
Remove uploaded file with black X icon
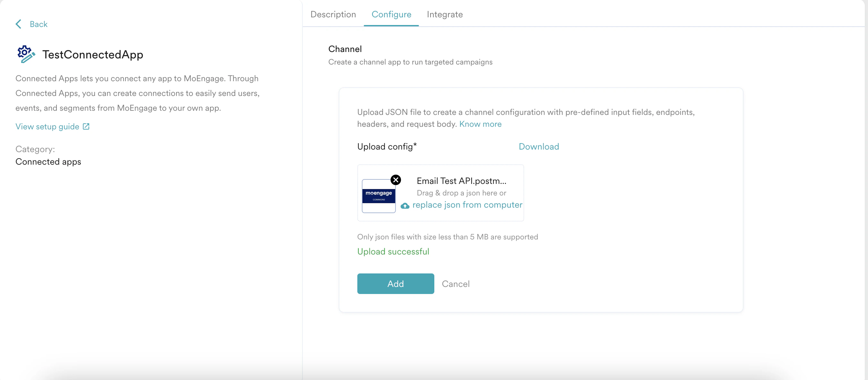(396, 180)
